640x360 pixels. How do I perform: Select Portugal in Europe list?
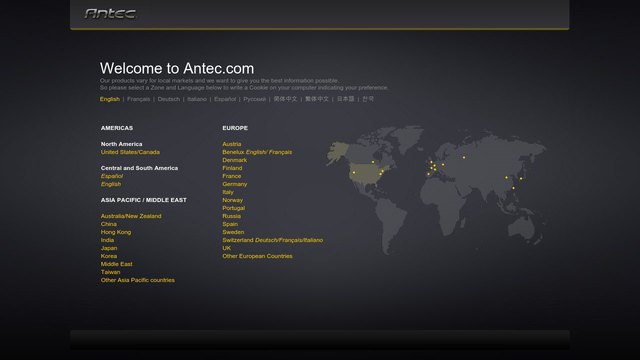[x=233, y=208]
